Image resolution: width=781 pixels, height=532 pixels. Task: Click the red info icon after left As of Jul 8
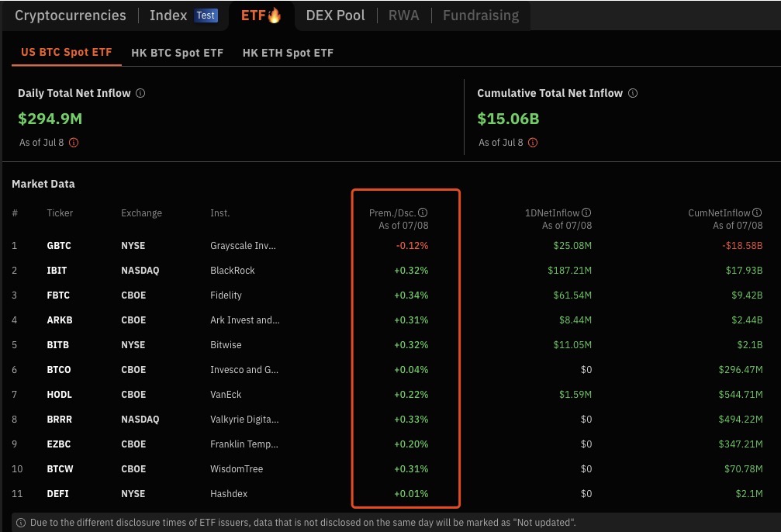pos(74,143)
